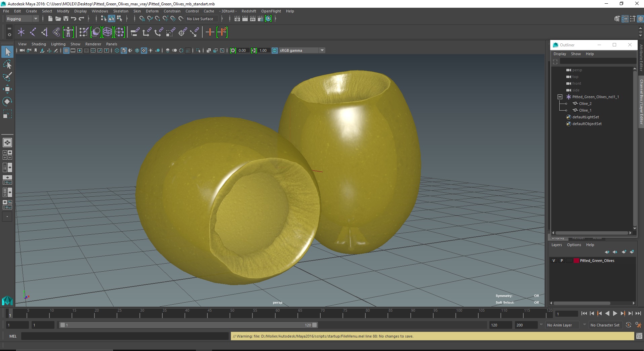Click the Outliner horizontal scrollbar
This screenshot has width=644, height=351.
592,233
